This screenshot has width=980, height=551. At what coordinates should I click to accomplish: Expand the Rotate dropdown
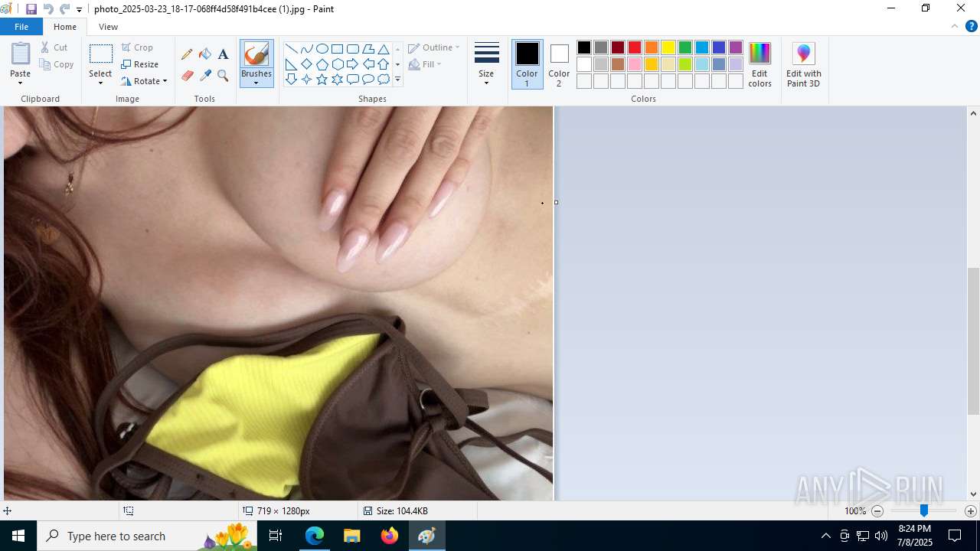tap(165, 81)
